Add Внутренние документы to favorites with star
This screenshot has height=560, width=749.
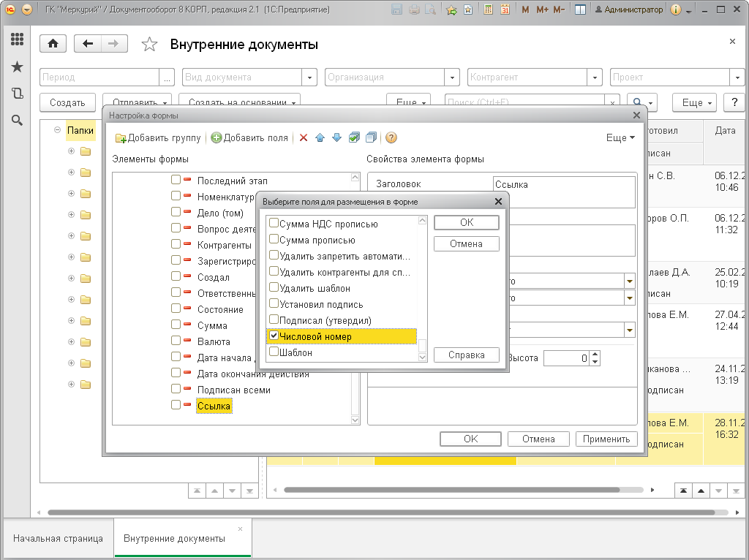click(149, 45)
